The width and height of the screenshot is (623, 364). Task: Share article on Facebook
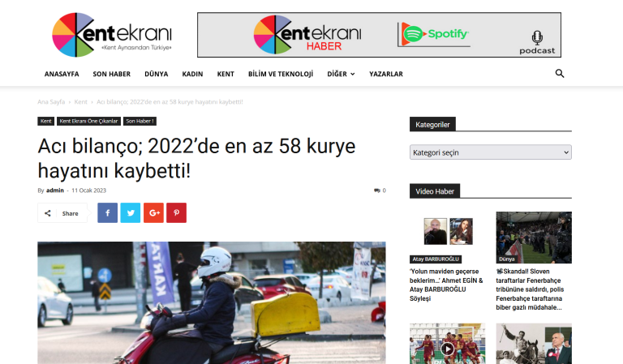(107, 212)
